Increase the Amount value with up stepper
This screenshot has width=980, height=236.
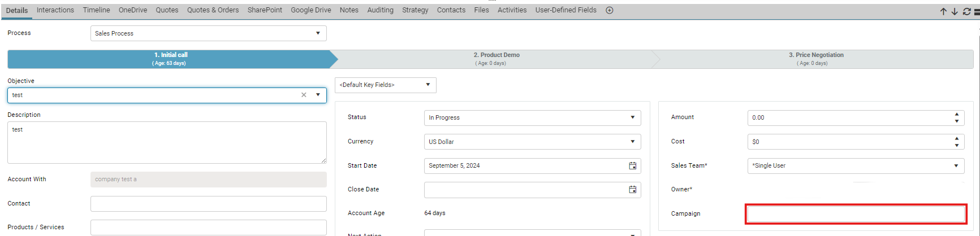click(x=957, y=115)
